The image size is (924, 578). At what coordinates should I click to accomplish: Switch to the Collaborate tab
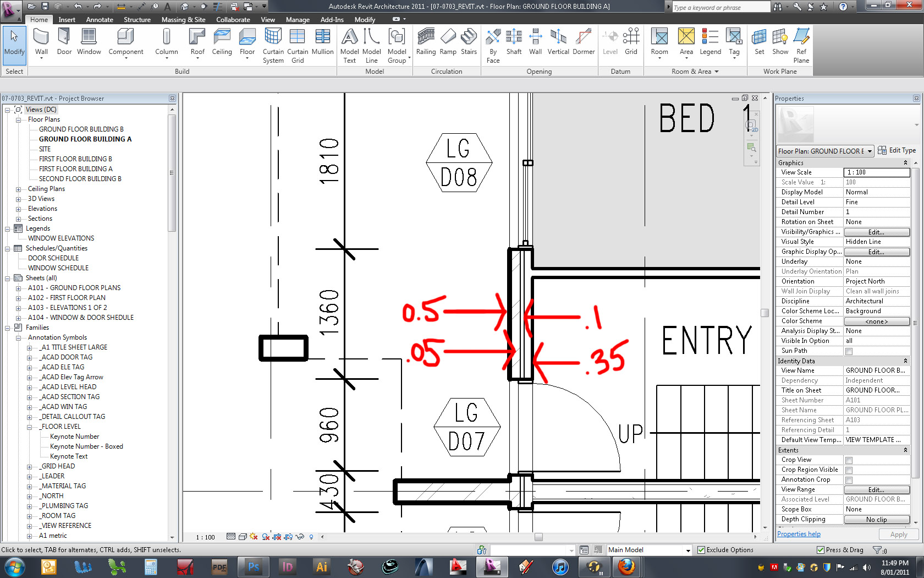[x=233, y=19]
